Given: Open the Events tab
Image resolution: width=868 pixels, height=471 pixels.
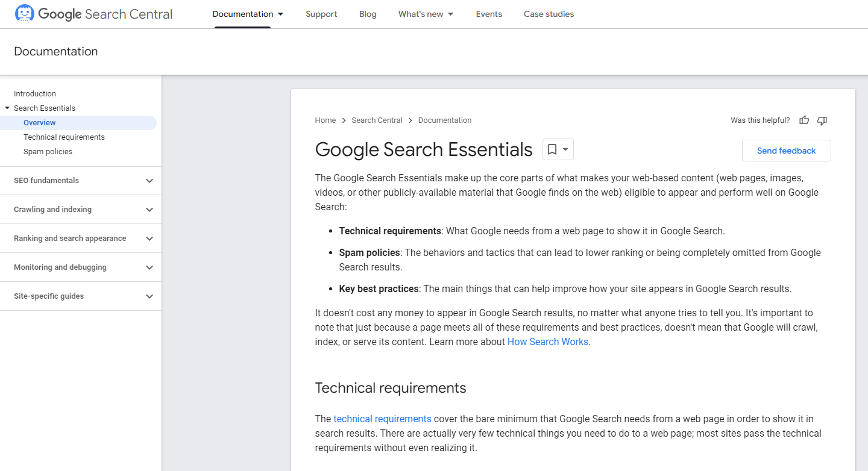Looking at the screenshot, I should pos(489,14).
